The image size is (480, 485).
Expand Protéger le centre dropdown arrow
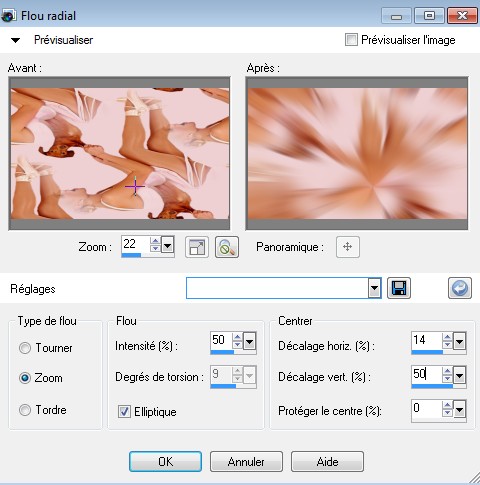click(x=459, y=409)
